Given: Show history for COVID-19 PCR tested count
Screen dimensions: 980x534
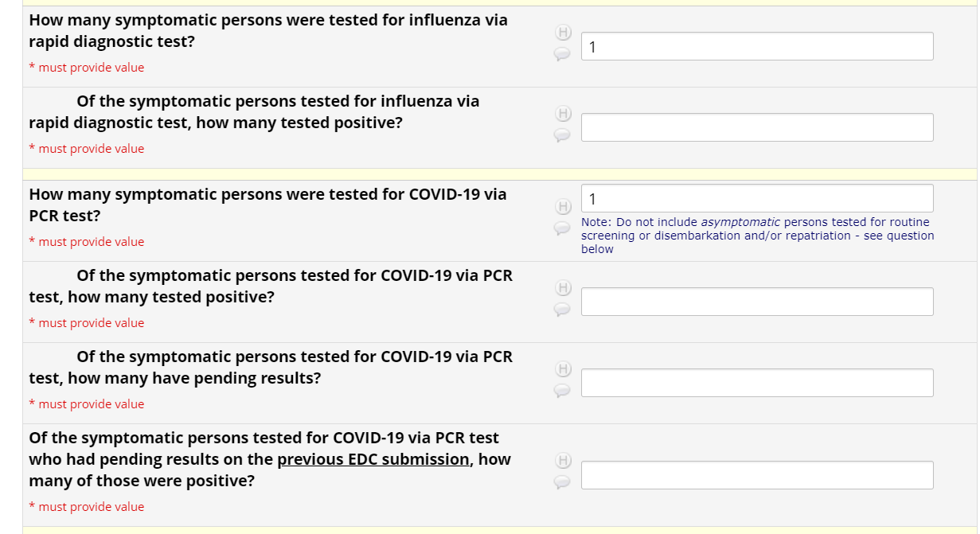Looking at the screenshot, I should pos(563,207).
